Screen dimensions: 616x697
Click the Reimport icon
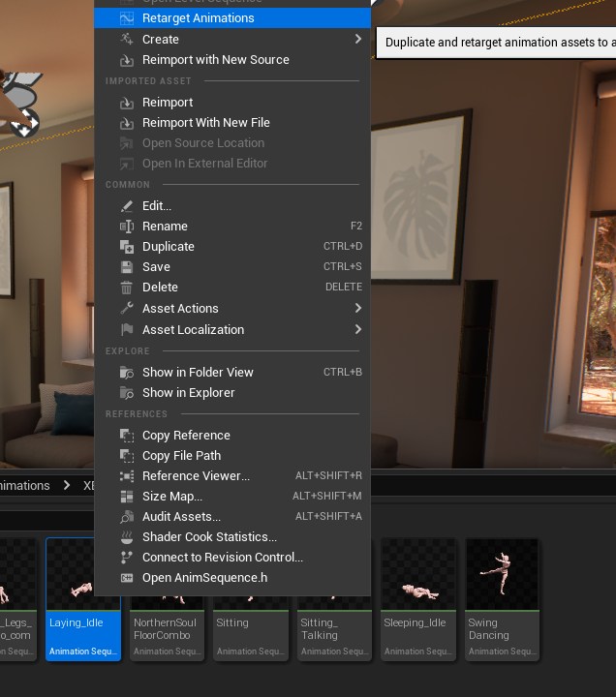click(127, 103)
